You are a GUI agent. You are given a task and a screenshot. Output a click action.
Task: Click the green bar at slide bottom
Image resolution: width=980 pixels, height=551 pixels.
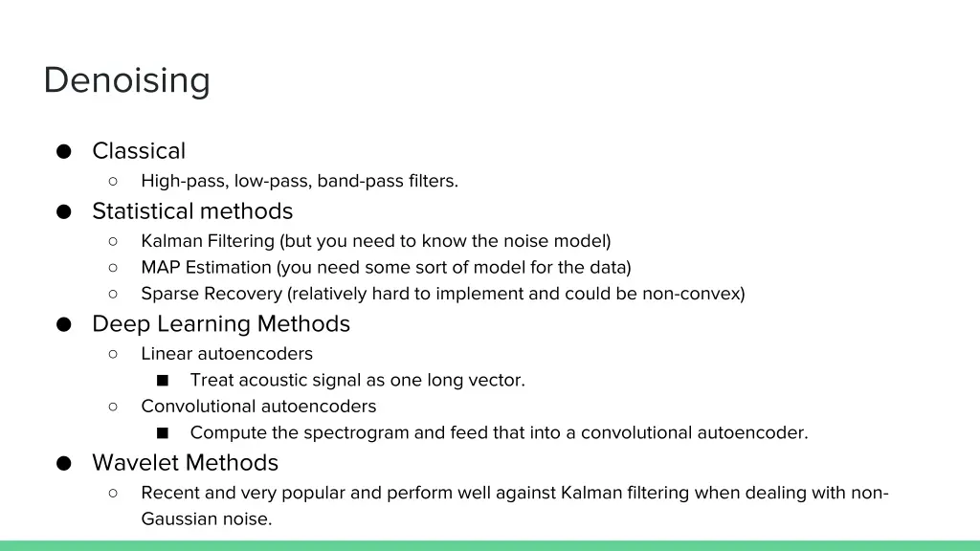tap(490, 545)
